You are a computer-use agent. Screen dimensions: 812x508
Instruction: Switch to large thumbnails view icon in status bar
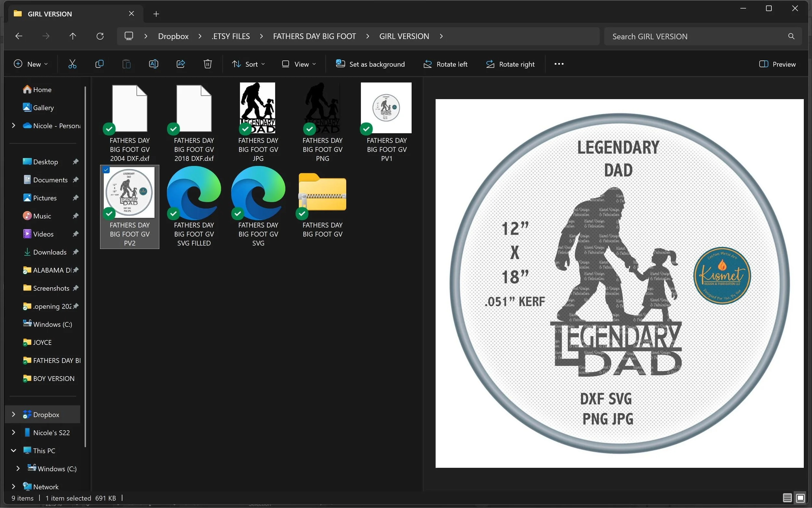(x=800, y=498)
